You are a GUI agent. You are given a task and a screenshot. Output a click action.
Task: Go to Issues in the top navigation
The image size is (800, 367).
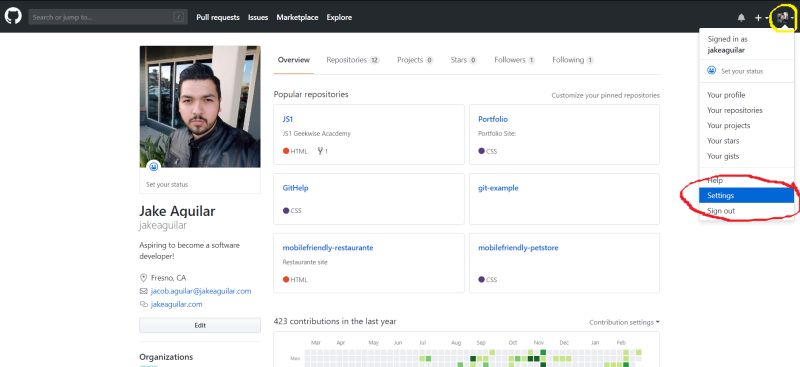coord(258,17)
